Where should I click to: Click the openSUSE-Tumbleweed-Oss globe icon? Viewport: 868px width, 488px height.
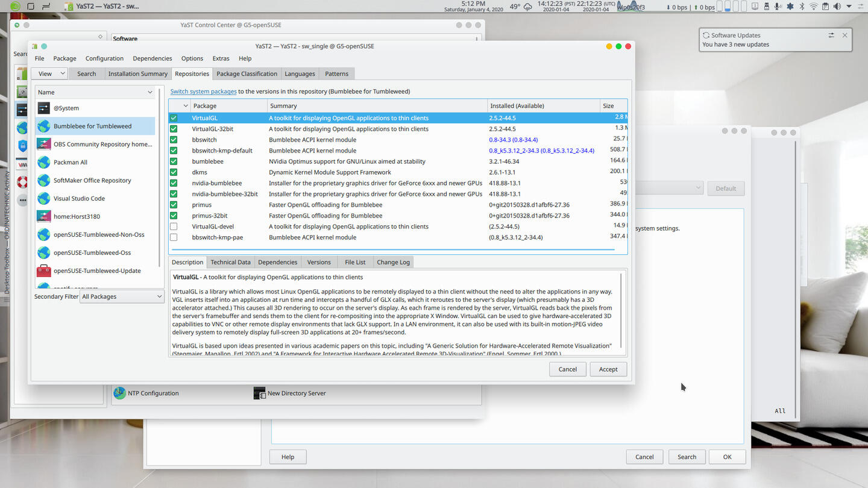[43, 252]
